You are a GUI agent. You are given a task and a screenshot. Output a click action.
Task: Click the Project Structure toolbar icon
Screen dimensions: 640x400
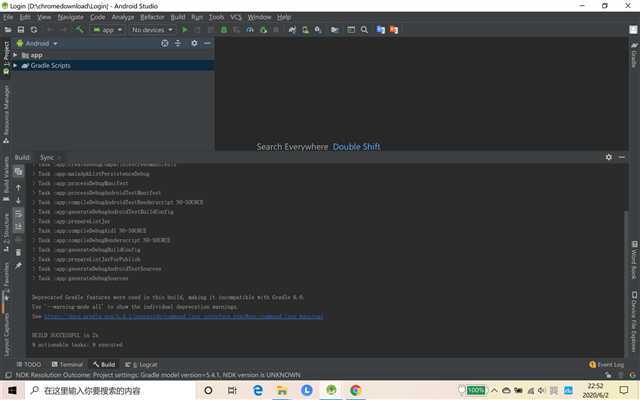335,30
